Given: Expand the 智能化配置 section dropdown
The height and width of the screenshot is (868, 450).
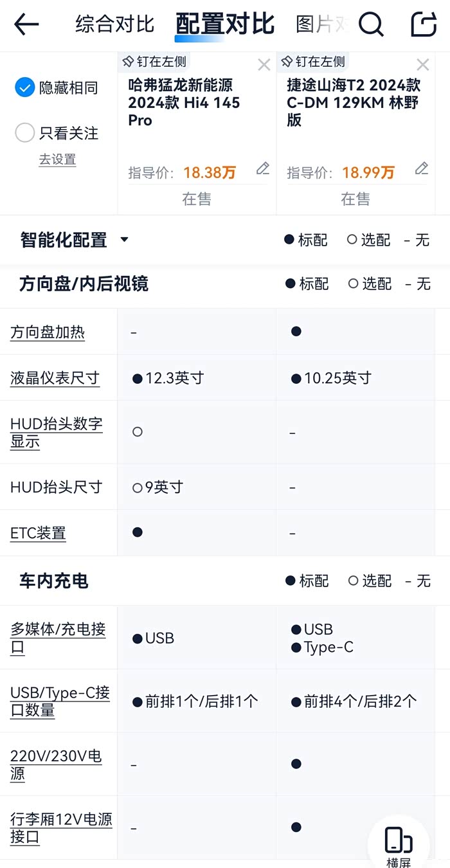Looking at the screenshot, I should (124, 240).
